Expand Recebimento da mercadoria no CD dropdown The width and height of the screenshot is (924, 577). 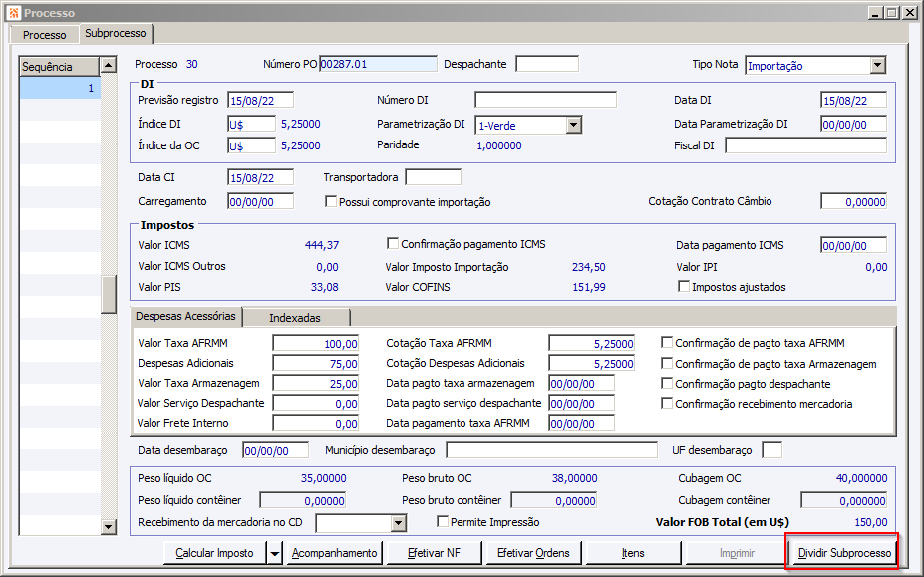tap(399, 523)
